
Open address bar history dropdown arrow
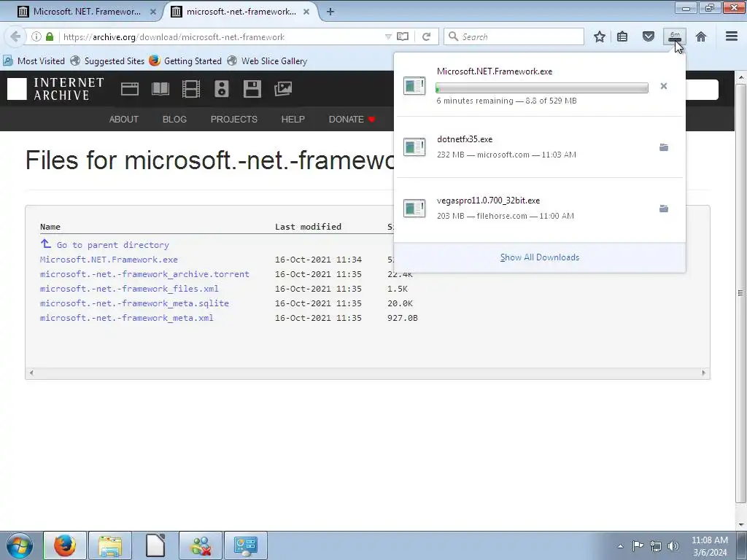(x=388, y=36)
